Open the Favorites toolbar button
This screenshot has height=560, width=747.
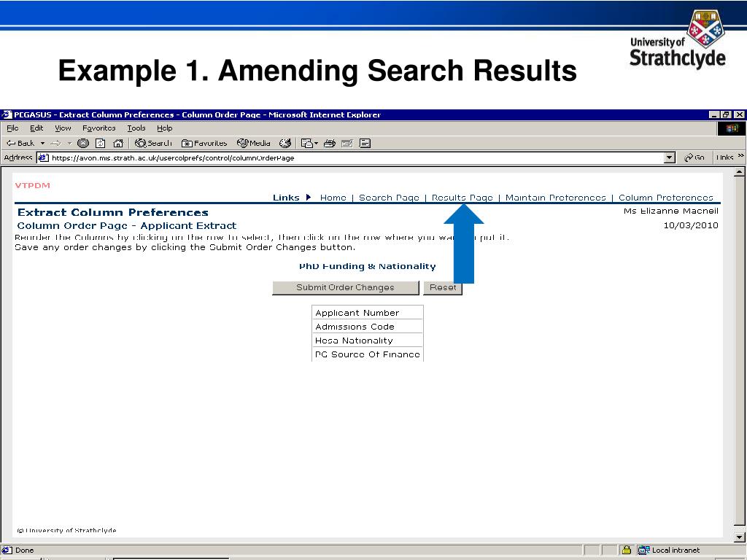[x=204, y=143]
